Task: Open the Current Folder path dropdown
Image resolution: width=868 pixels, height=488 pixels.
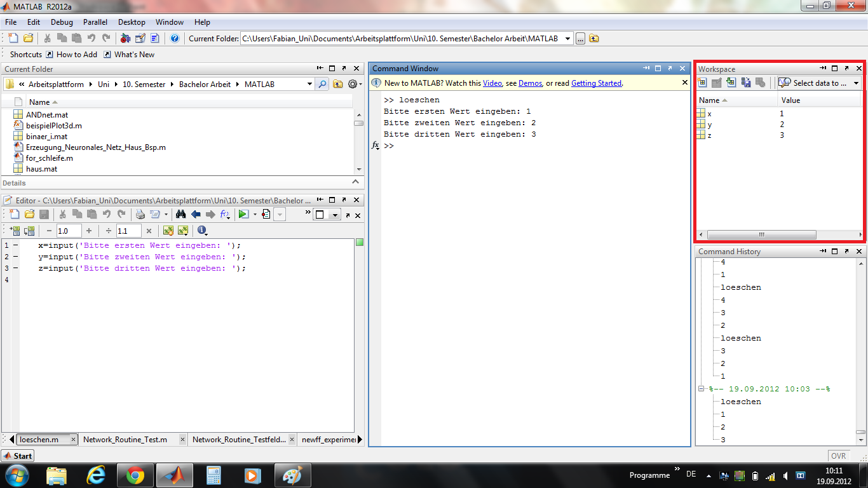Action: tap(567, 39)
